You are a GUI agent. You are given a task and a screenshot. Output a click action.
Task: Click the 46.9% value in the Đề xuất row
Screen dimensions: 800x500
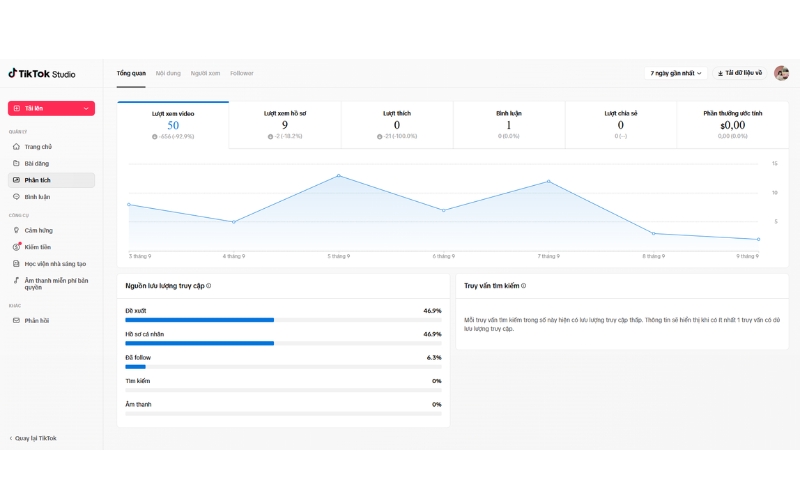tap(432, 311)
